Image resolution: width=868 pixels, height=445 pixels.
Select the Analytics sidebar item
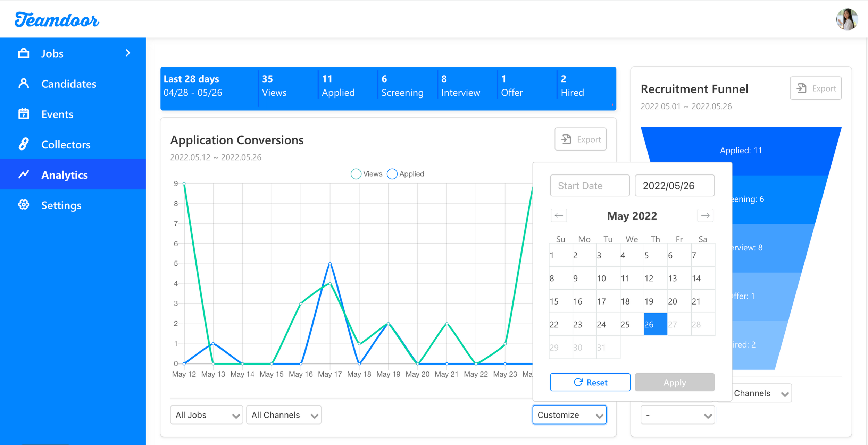pos(73,174)
